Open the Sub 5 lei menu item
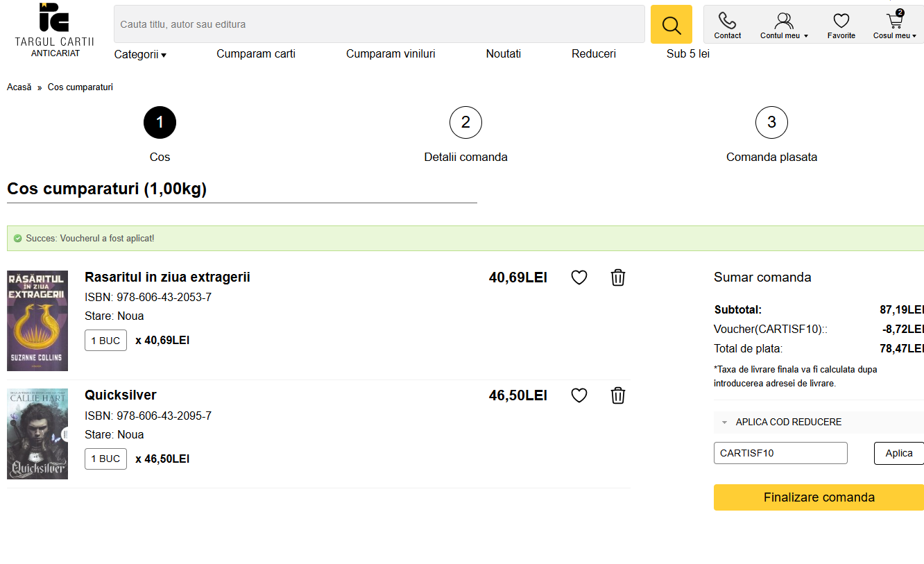 tap(687, 53)
